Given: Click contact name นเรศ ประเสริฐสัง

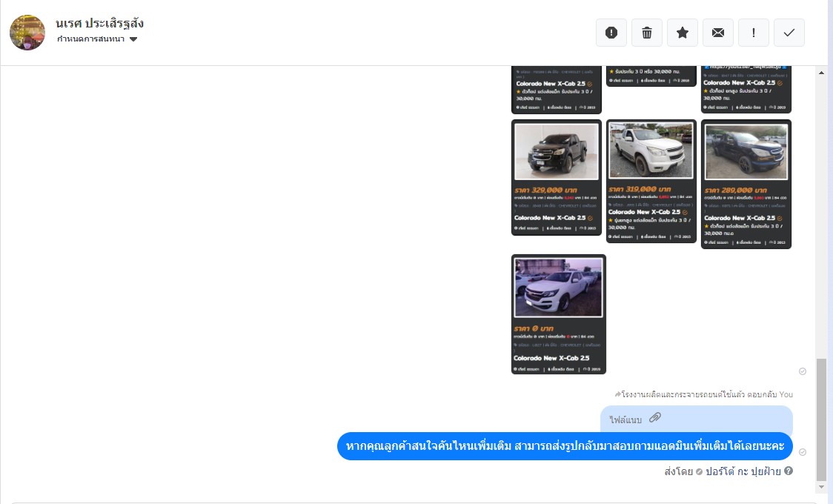Looking at the screenshot, I should click(x=99, y=24).
